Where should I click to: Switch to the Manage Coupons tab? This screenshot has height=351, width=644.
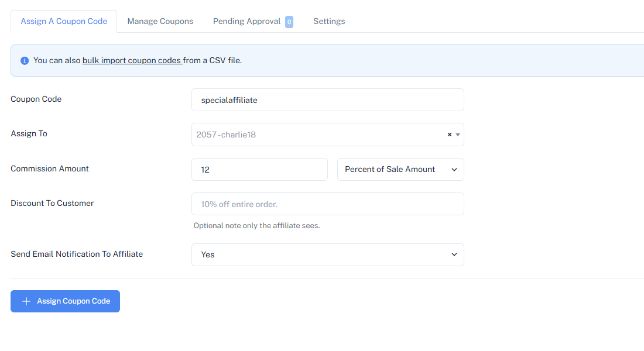click(x=160, y=20)
